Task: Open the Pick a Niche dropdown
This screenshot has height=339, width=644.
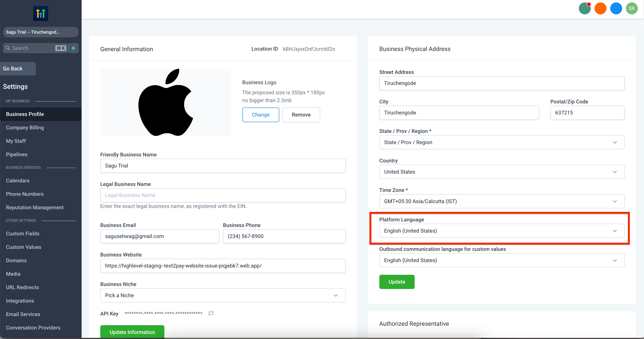Action: point(222,295)
